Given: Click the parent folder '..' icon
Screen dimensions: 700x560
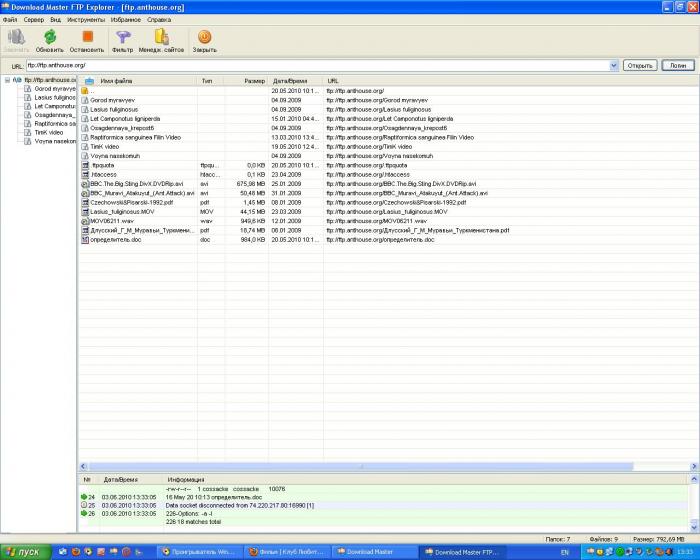Looking at the screenshot, I should 86,91.
